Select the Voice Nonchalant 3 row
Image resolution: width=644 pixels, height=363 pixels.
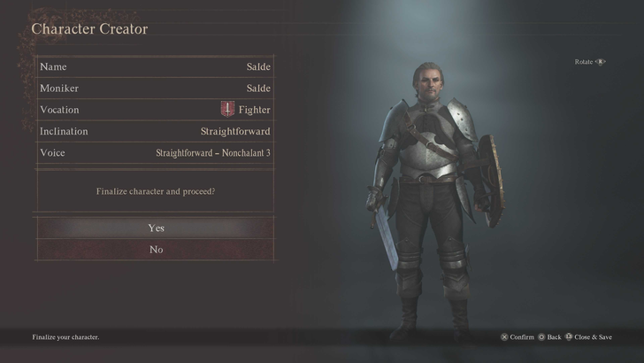click(x=156, y=153)
